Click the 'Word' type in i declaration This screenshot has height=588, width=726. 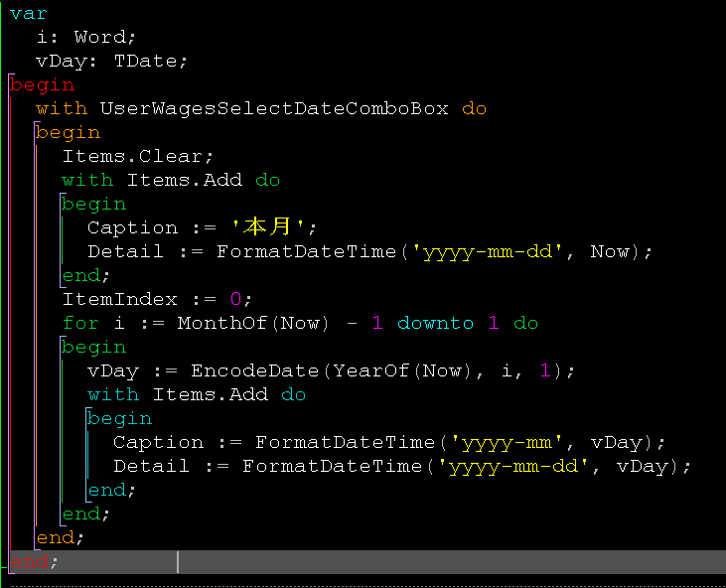(x=99, y=37)
